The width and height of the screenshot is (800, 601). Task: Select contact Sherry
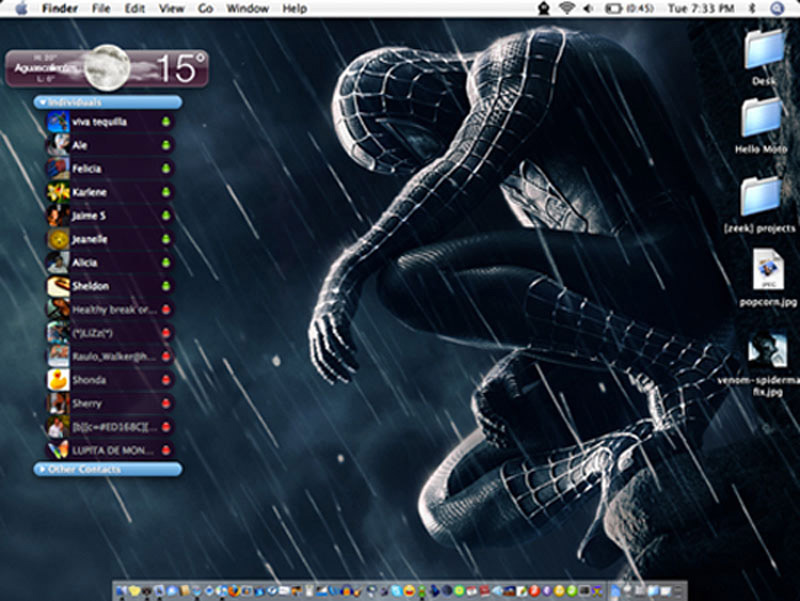tap(110, 404)
